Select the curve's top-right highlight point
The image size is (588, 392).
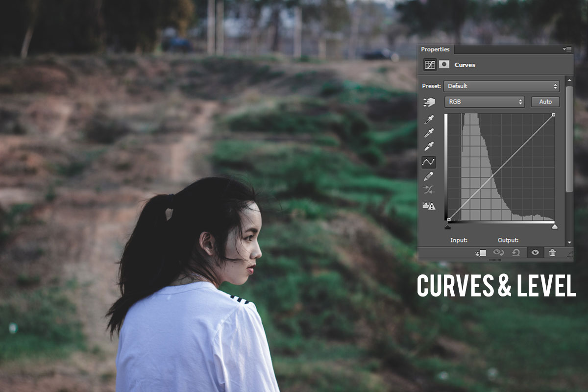(554, 115)
